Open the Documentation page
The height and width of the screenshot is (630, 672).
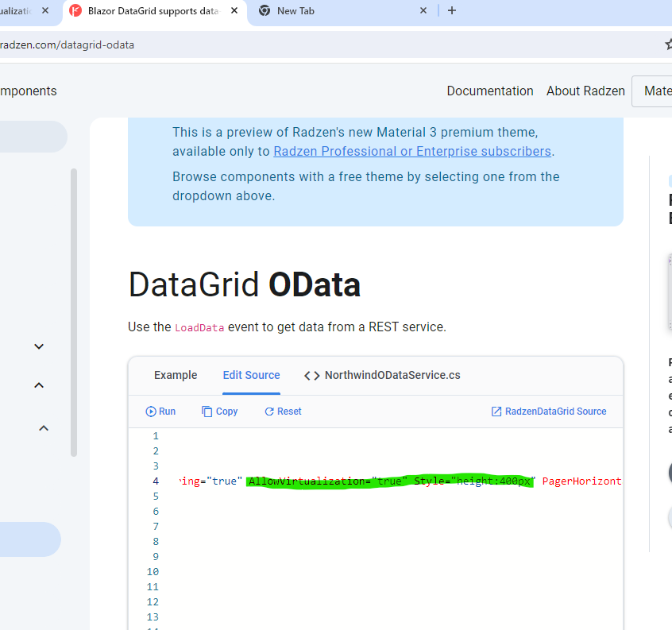[x=490, y=91]
